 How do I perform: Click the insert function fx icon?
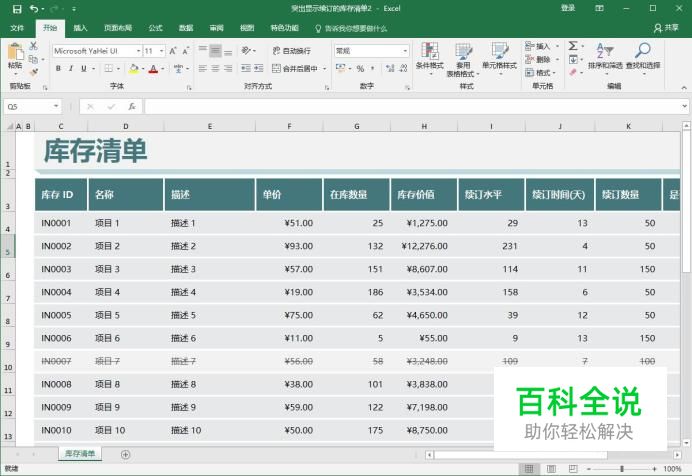(132, 107)
